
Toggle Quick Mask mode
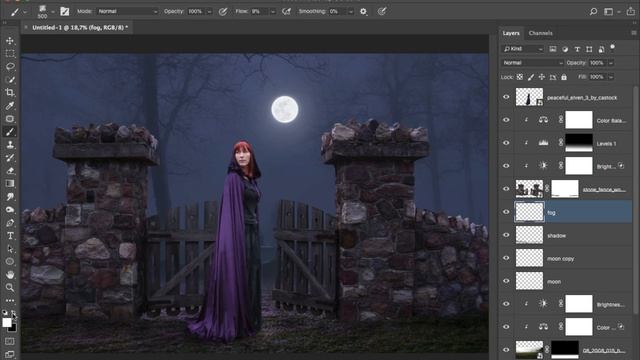[10, 341]
